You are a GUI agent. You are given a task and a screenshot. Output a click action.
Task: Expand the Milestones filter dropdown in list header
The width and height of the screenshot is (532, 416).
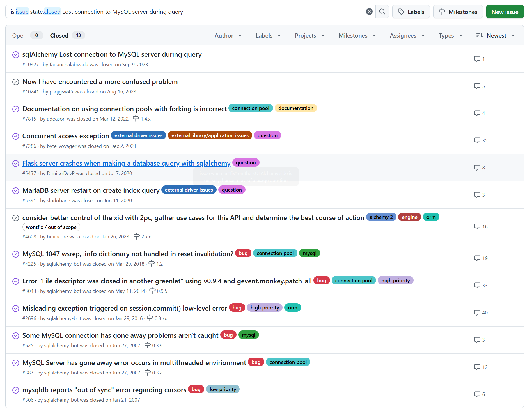357,35
